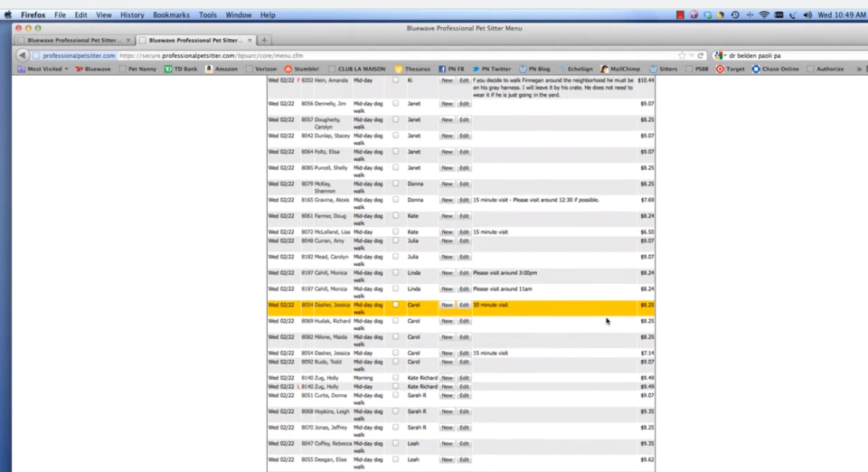
Task: Click New for Dennelly, Jim visit
Action: click(x=447, y=103)
